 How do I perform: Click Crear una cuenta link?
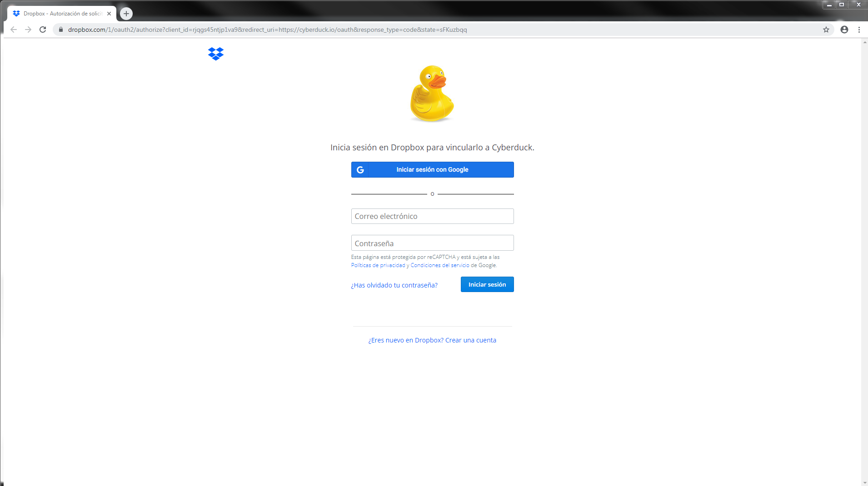tap(471, 340)
